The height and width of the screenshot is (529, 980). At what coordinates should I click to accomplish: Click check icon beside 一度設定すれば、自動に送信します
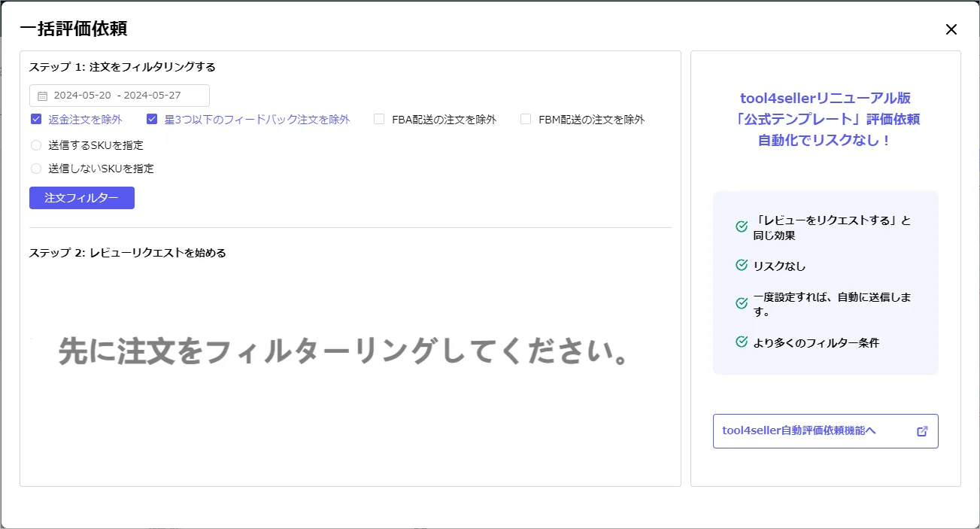click(x=742, y=304)
